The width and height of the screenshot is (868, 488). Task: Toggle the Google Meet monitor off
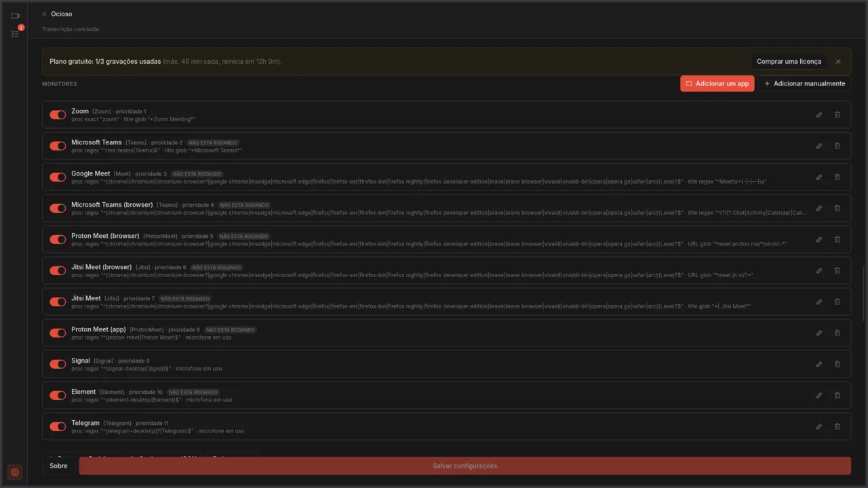(x=58, y=177)
